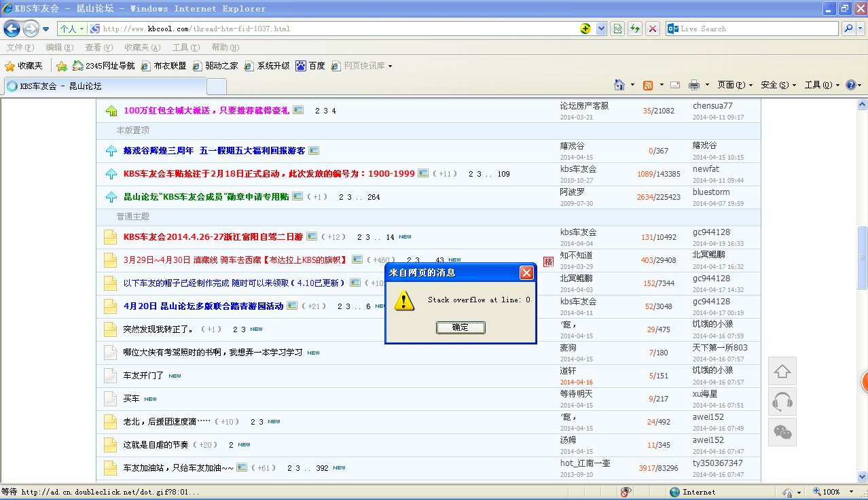
Task: Click the Home page icon
Action: point(619,85)
